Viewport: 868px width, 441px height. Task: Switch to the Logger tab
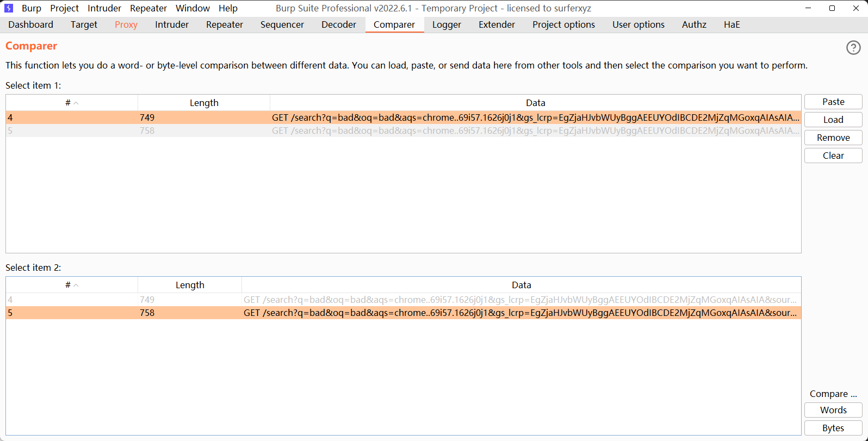[x=447, y=24]
